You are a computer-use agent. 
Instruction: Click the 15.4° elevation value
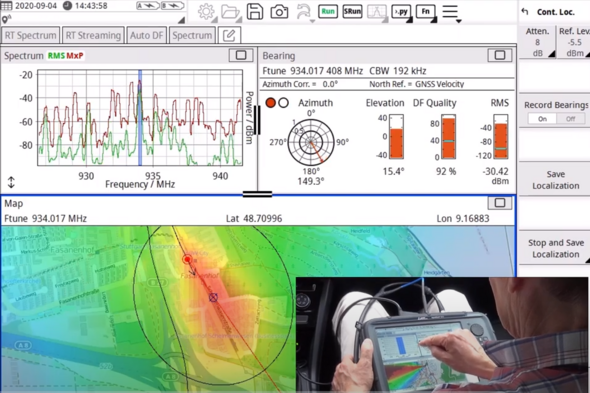[x=393, y=172]
